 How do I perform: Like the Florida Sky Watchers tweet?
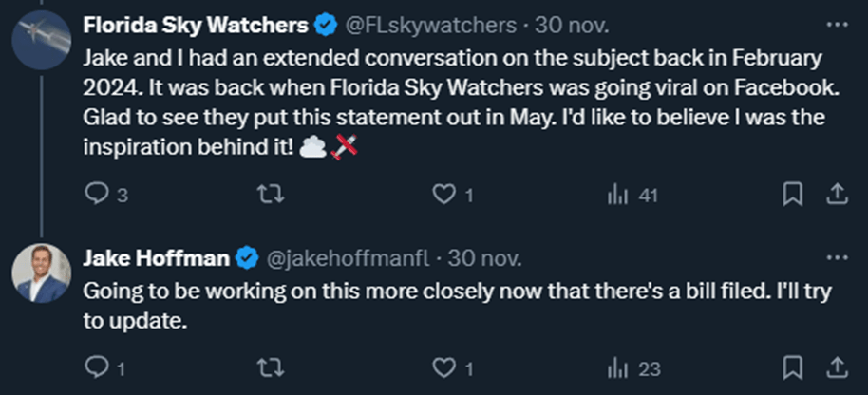pos(443,195)
